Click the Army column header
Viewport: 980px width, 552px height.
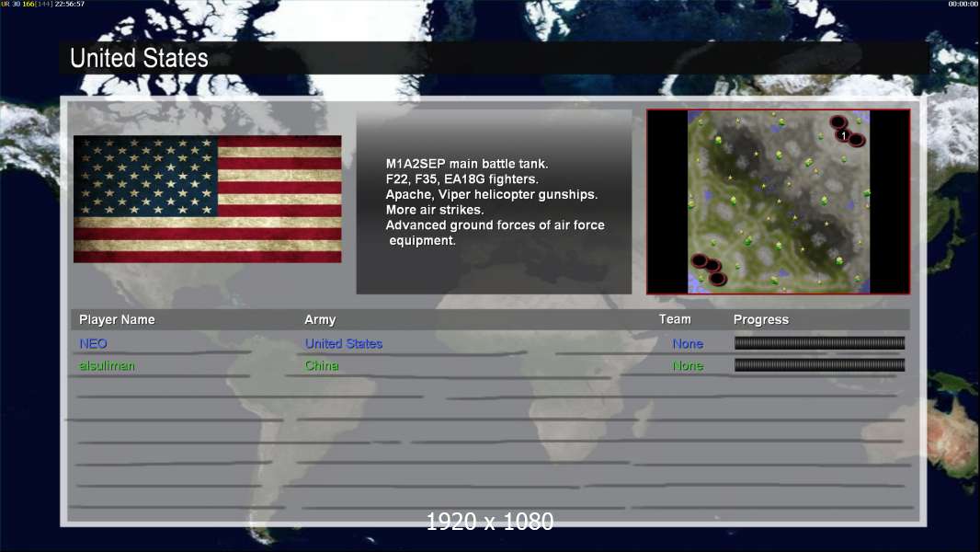320,319
